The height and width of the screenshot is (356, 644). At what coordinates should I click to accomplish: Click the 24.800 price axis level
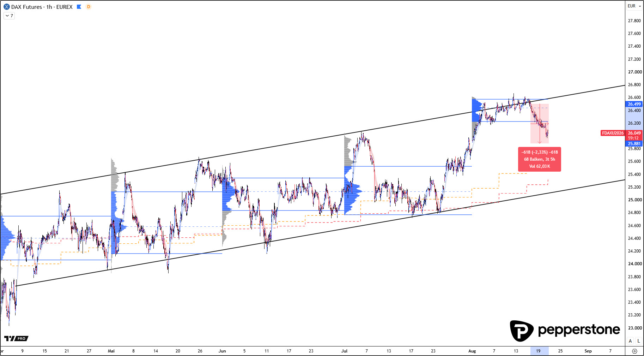(x=634, y=213)
